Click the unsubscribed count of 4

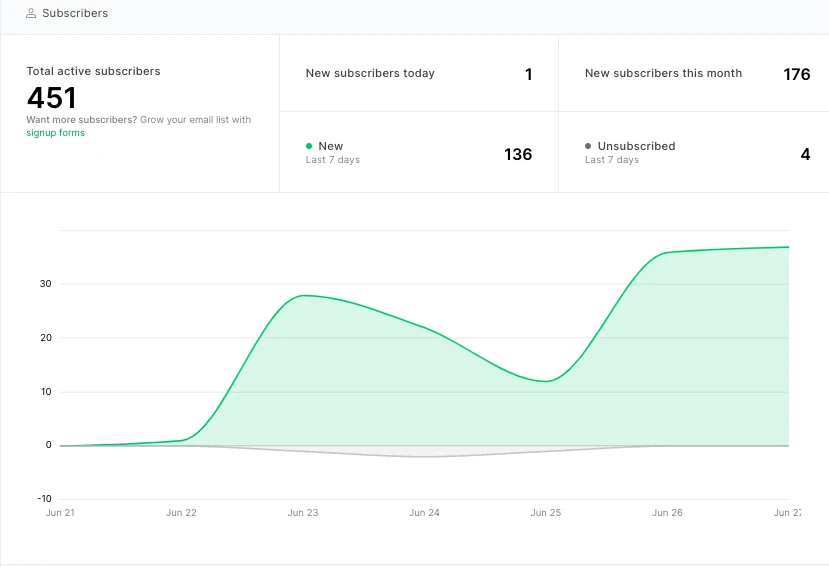point(805,154)
